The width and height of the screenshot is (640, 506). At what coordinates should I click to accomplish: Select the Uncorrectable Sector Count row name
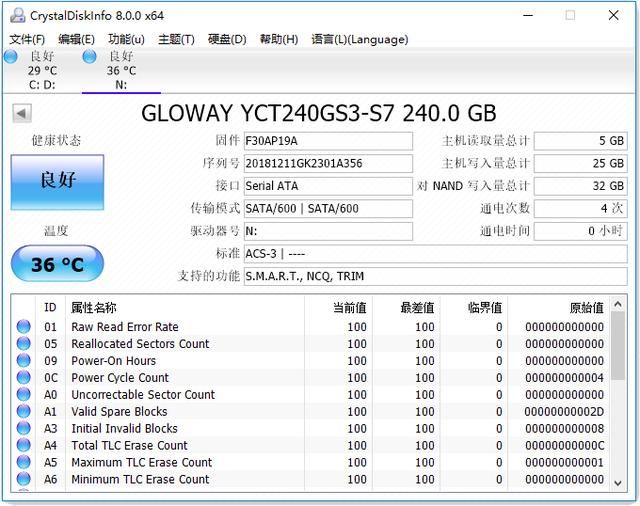point(143,395)
